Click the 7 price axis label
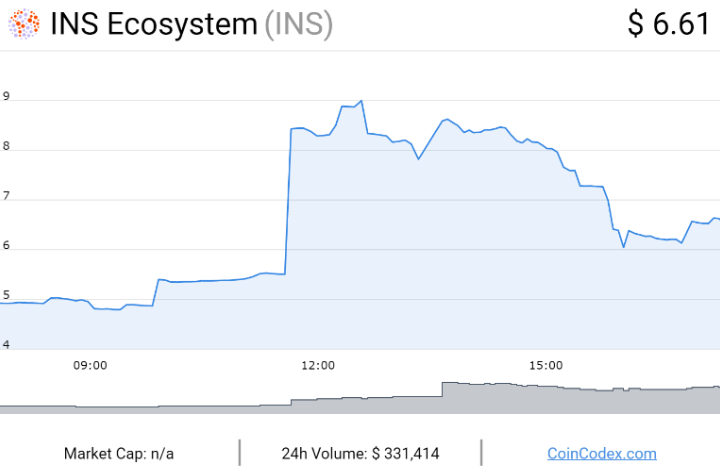 click(x=6, y=196)
